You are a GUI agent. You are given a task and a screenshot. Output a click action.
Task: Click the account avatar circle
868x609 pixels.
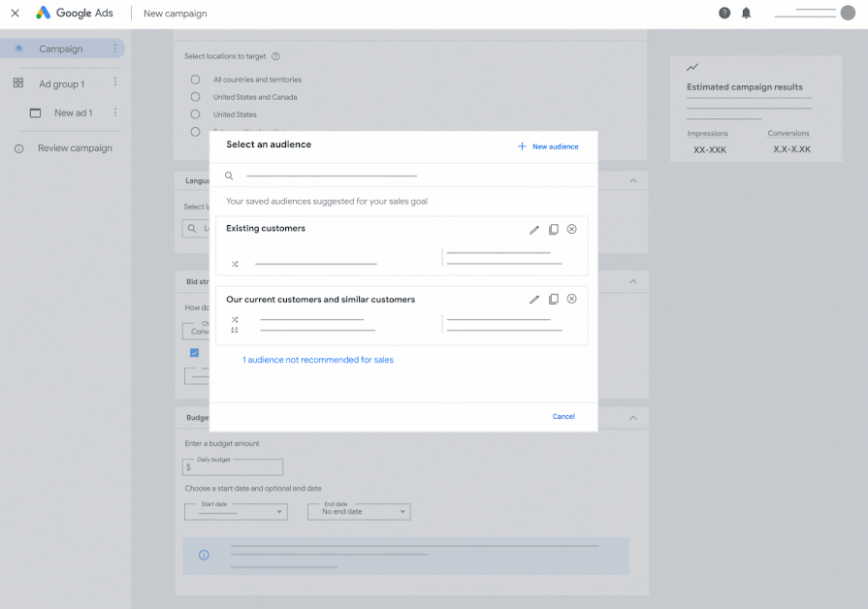click(848, 13)
